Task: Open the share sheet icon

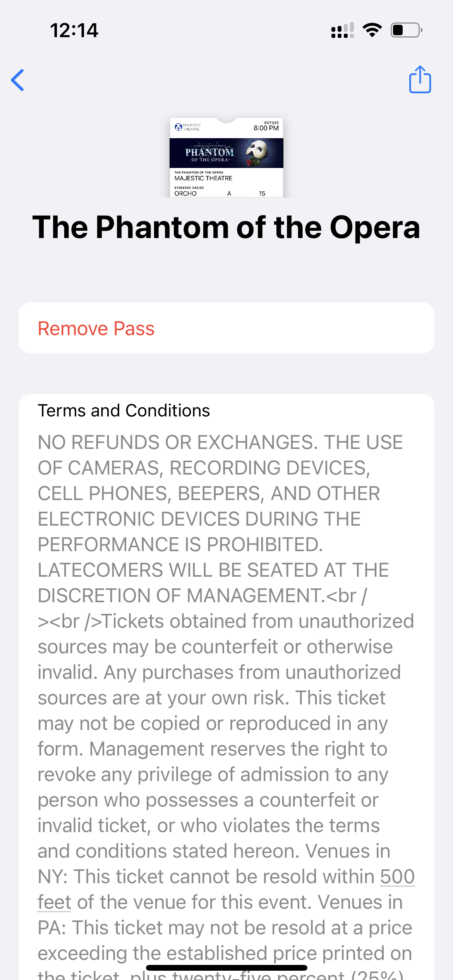Action: (x=420, y=80)
